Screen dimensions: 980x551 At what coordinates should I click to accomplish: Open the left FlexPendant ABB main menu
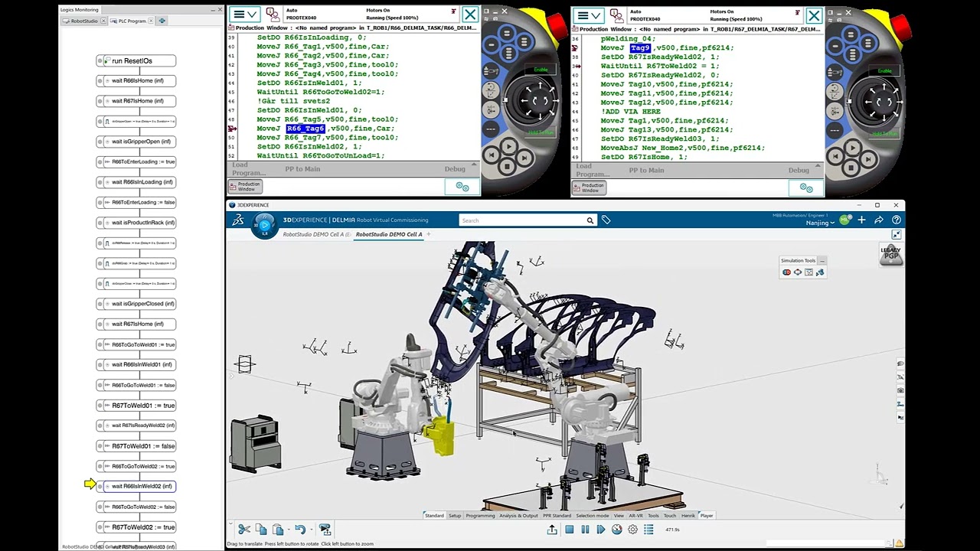[x=245, y=15]
